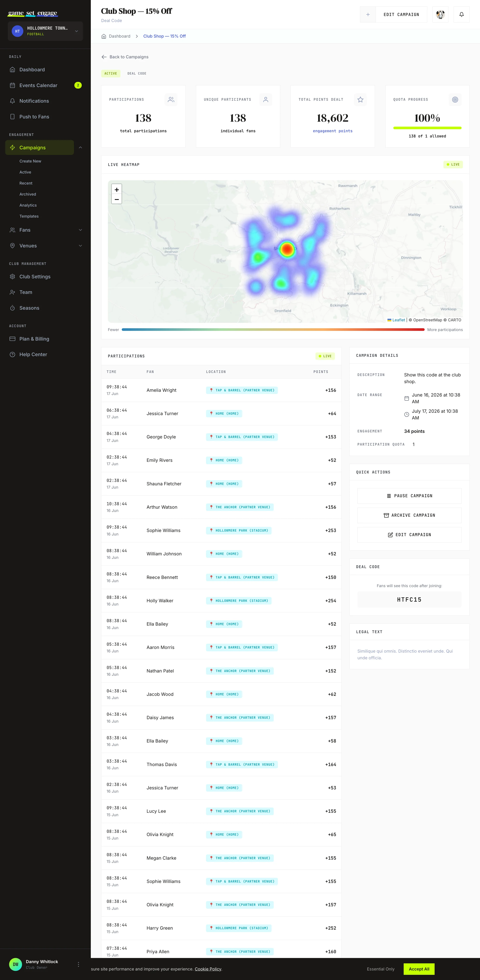
Task: Select Archived campaigns submenu item
Action: [28, 194]
